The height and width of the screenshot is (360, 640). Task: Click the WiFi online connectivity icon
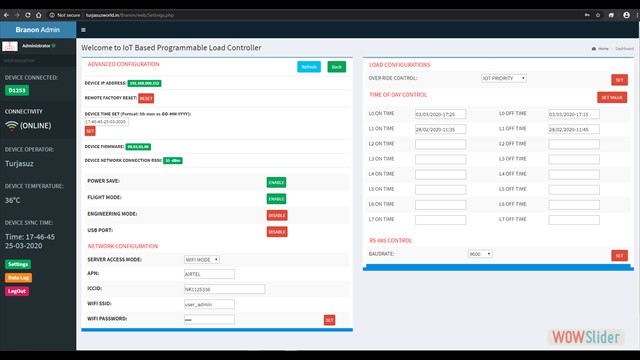(11, 126)
